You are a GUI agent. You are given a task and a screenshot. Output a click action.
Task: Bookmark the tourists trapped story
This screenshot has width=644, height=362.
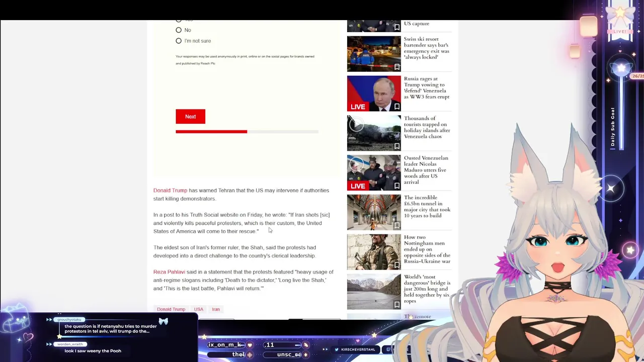click(397, 146)
